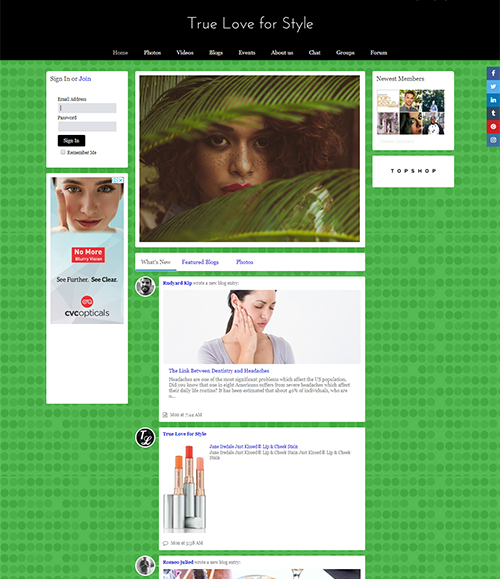500x579 pixels.
Task: Go to the Home menu item
Action: [x=120, y=53]
